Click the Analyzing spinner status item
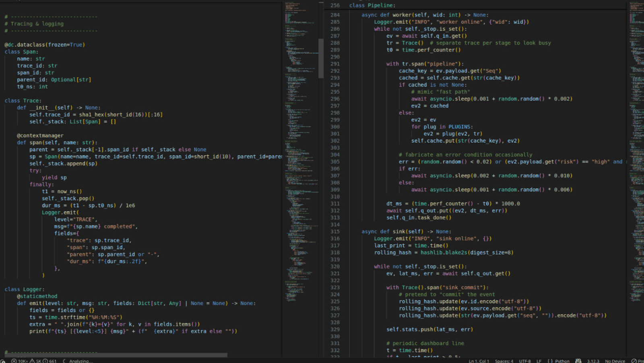The image size is (644, 363). click(x=78, y=361)
